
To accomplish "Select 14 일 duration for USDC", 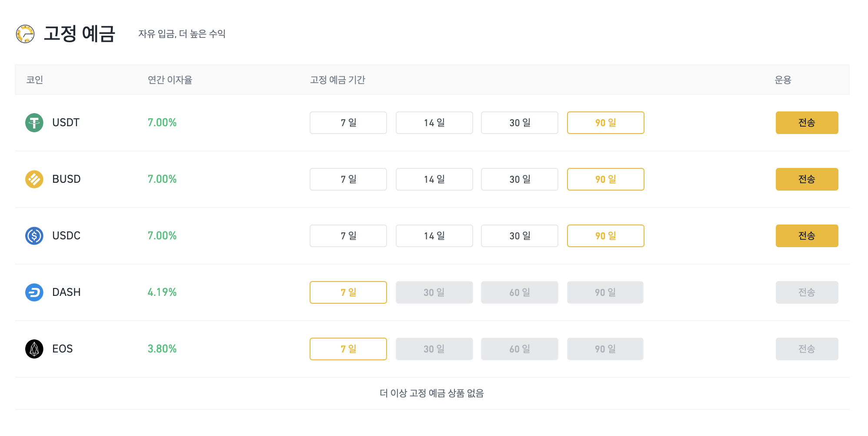I will point(434,236).
